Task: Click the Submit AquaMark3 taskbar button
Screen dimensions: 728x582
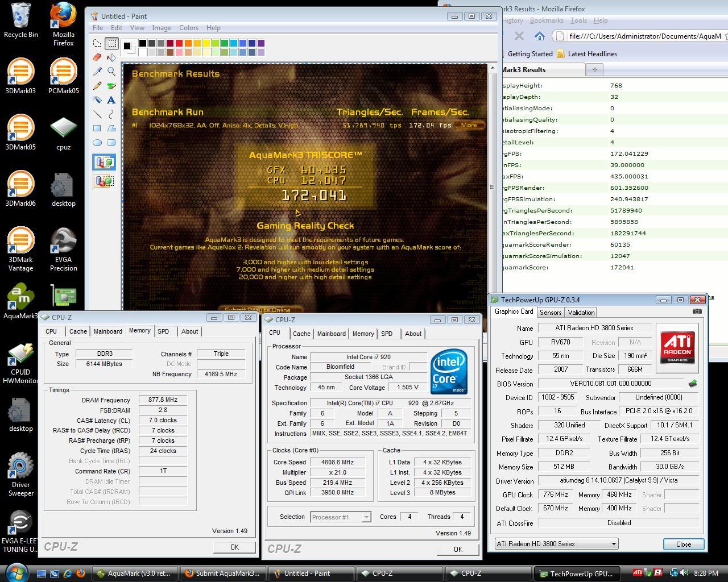Action: coord(224,573)
